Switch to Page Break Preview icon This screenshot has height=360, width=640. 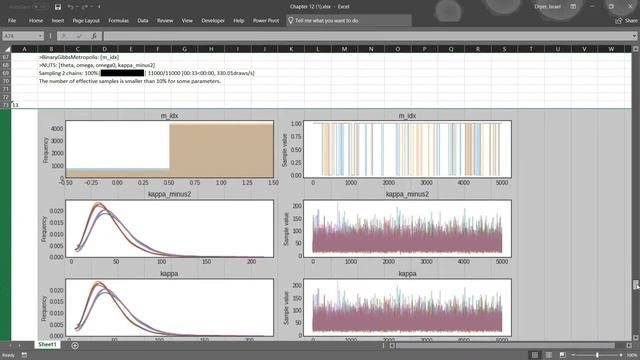tap(562, 355)
